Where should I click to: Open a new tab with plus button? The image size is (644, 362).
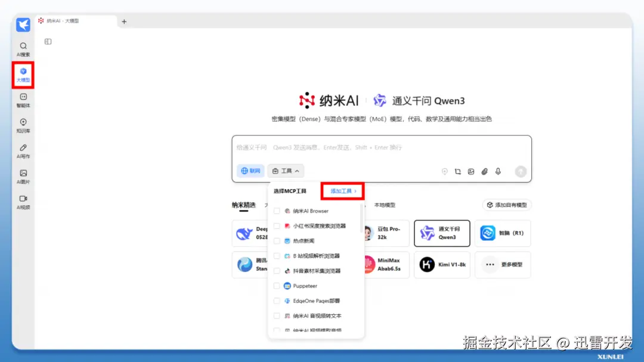pos(124,21)
